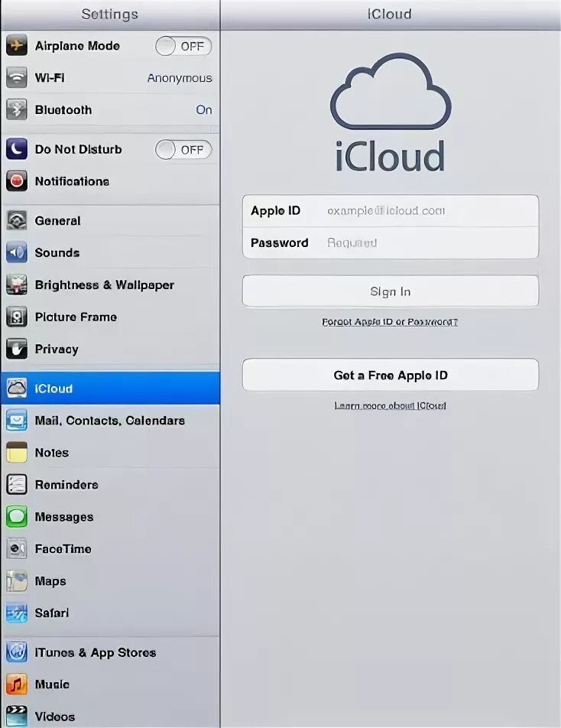
Task: Select the Notes label
Action: click(x=51, y=453)
